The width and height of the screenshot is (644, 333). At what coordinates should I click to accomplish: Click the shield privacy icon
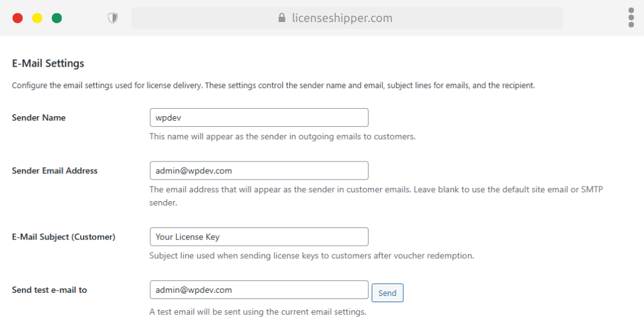113,18
